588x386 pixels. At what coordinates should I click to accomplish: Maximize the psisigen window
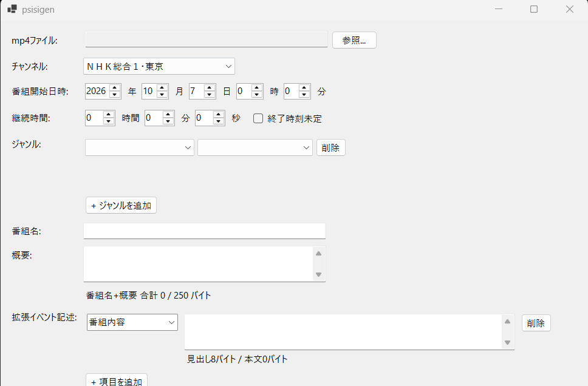[534, 9]
